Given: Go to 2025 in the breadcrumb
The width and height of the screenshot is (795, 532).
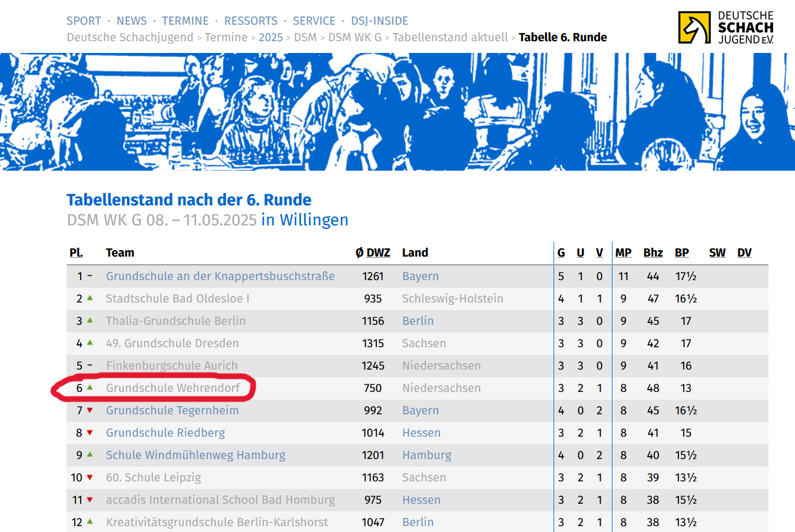Looking at the screenshot, I should click(270, 37).
